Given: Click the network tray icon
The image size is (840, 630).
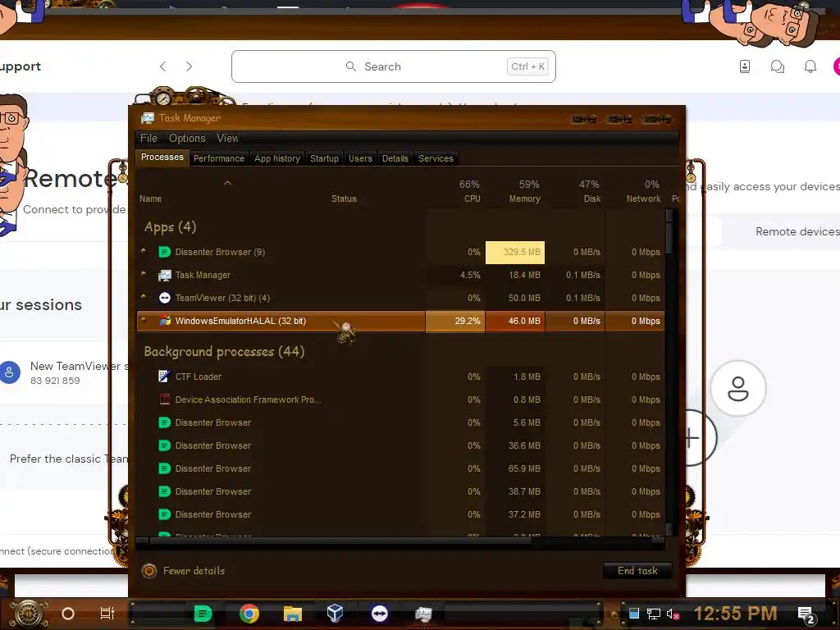Looking at the screenshot, I should tap(654, 614).
